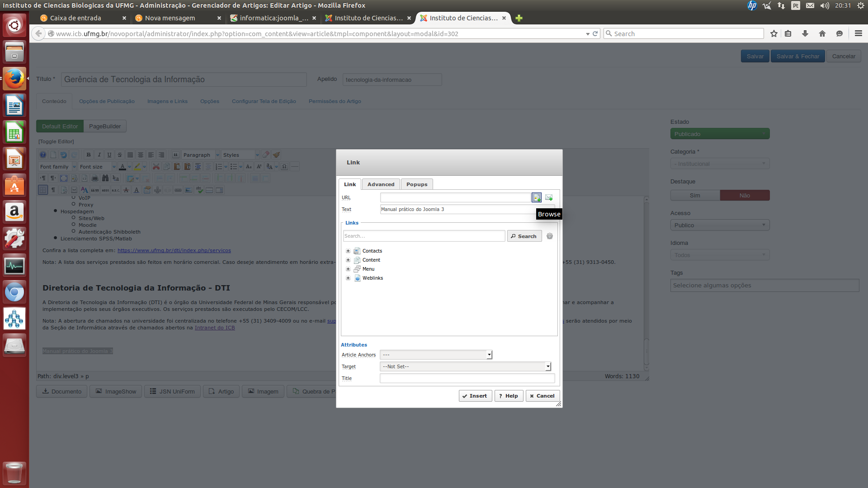Image resolution: width=868 pixels, height=488 pixels.
Task: Click into the URL input field
Action: pyautogui.click(x=455, y=198)
